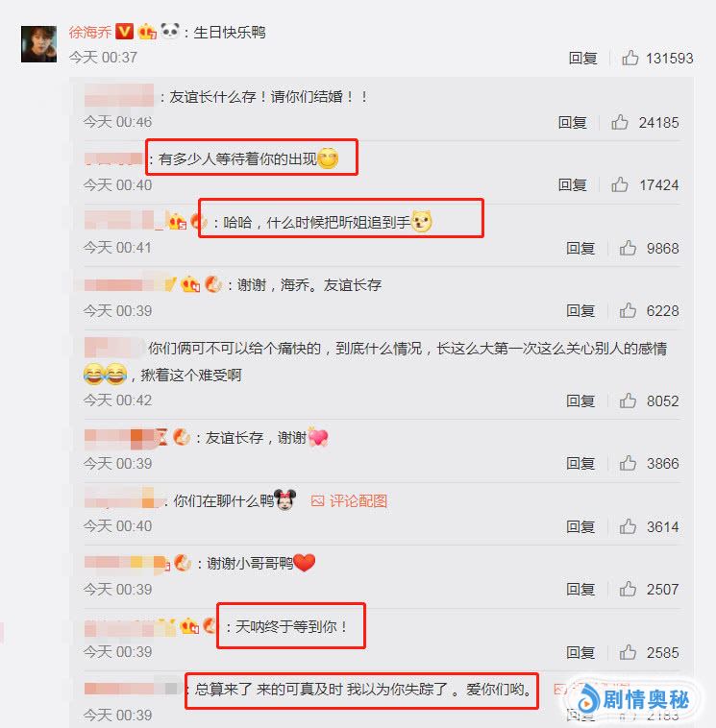Click the orange V verified badge
This screenshot has height=728, width=716.
(x=124, y=31)
